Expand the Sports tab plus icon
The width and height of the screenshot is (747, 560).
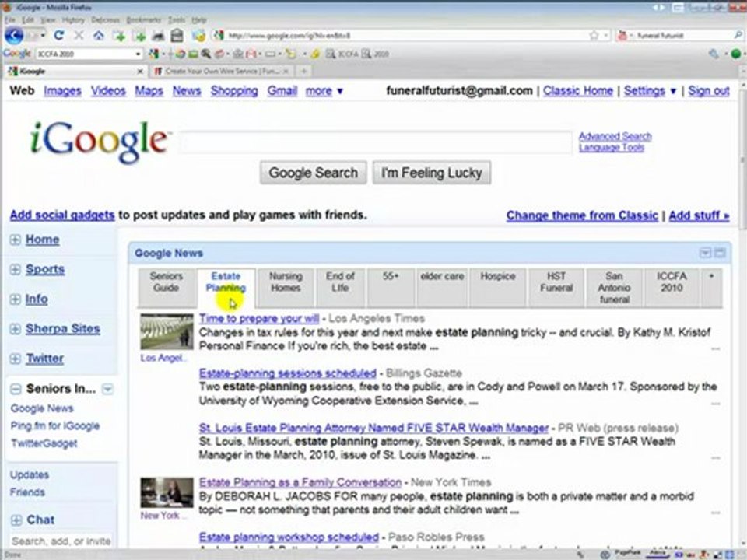coord(16,270)
